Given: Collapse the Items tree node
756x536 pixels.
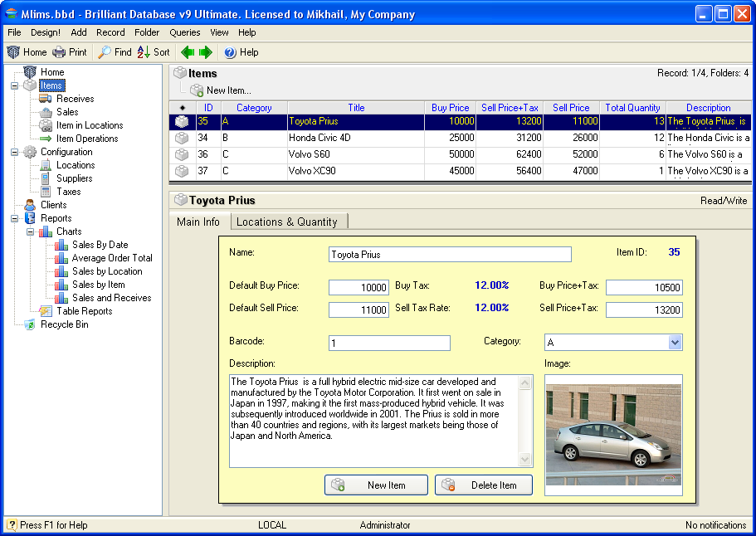Looking at the screenshot, I should tap(15, 85).
